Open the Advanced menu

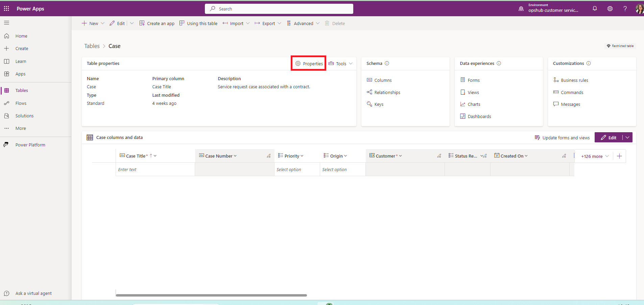point(303,23)
